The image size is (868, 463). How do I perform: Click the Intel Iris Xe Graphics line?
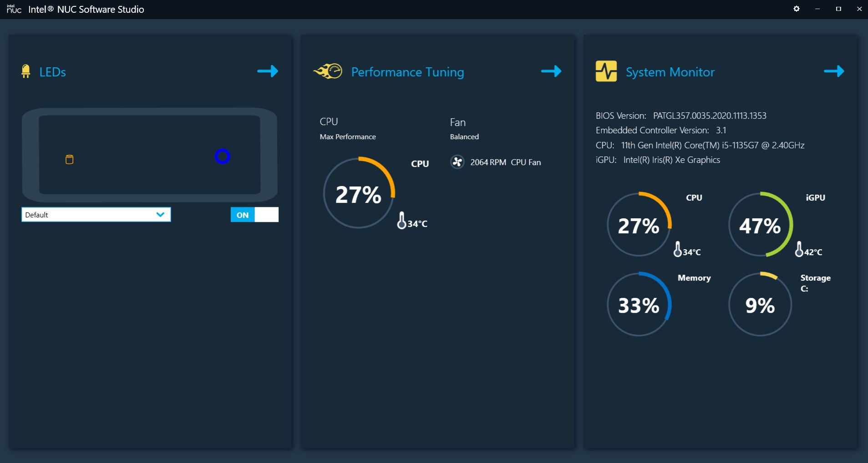(658, 160)
